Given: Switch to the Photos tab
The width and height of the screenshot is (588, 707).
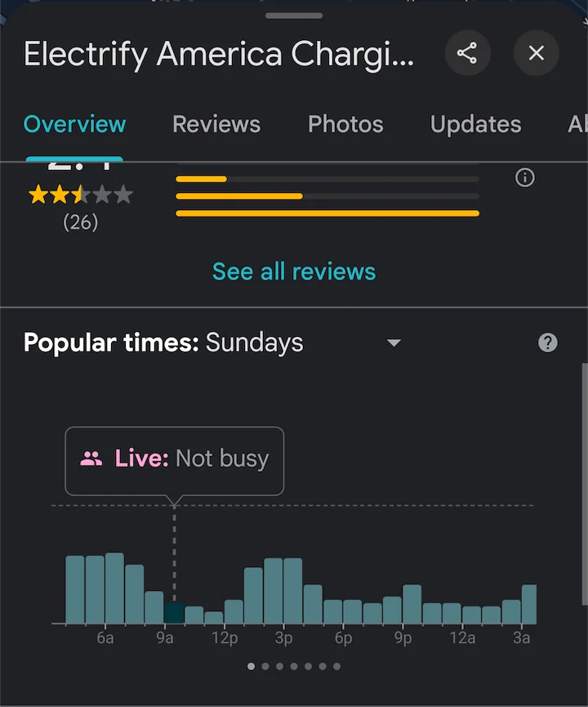Looking at the screenshot, I should click(x=345, y=124).
